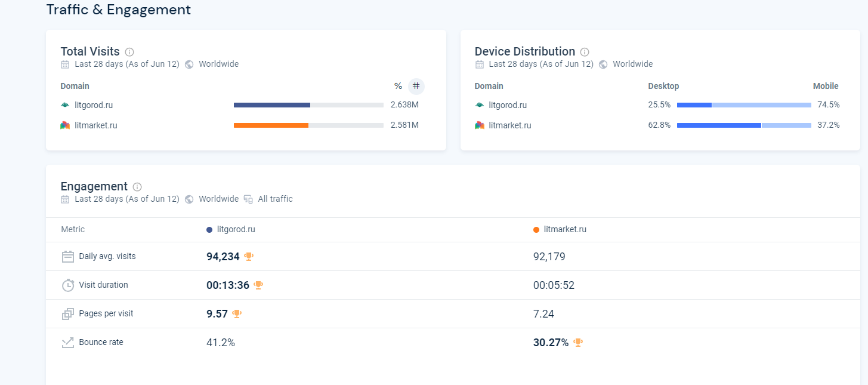Click the info icon beside Total Visits

pos(129,52)
